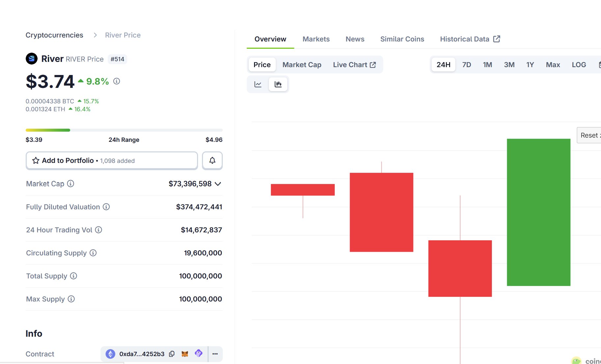This screenshot has width=601, height=364.
Task: Click the River coin logo
Action: point(32,59)
